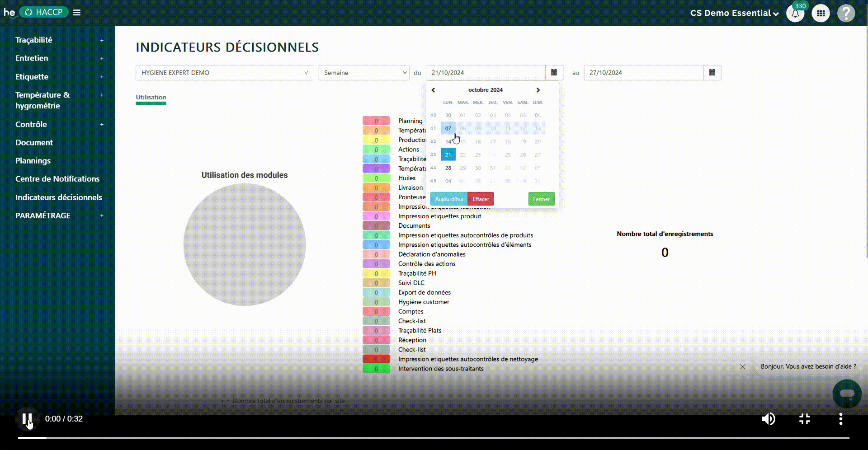Viewport: 868px width, 450px height.
Task: Open Centre de Notifications in sidebar
Action: (x=57, y=179)
